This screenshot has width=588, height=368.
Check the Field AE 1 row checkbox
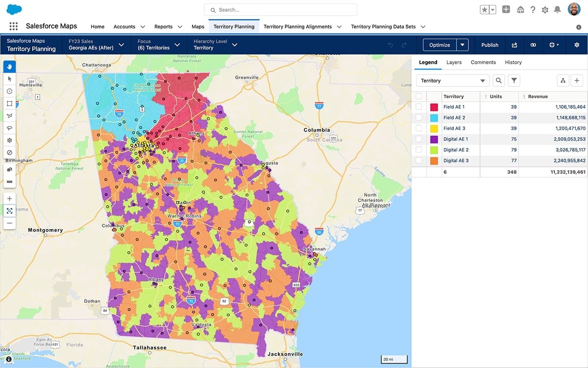(x=419, y=106)
